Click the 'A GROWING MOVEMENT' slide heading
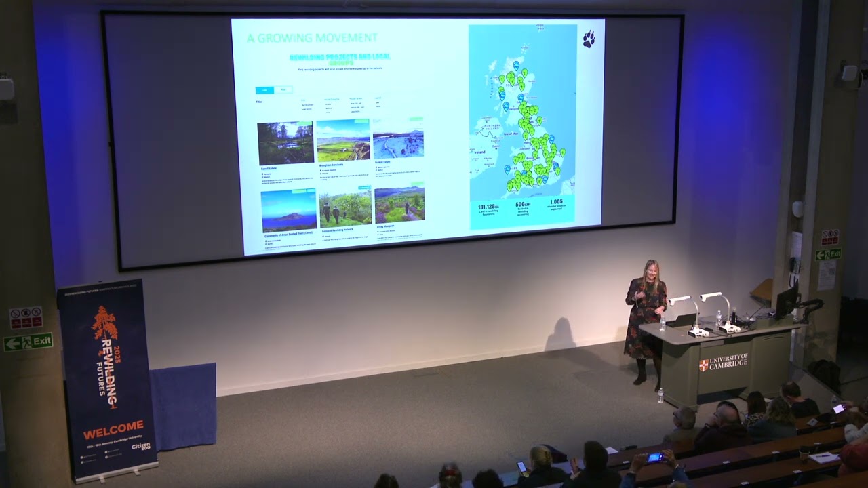 pos(312,38)
